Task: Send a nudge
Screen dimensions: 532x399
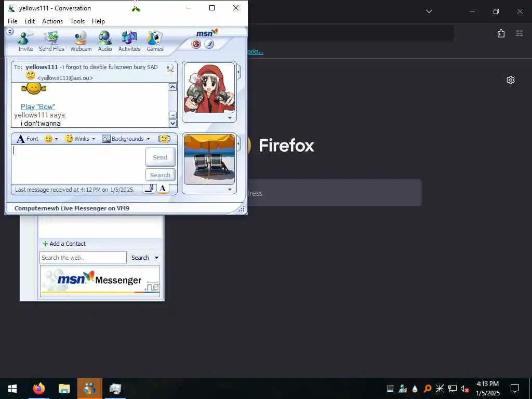Action: click(x=164, y=139)
